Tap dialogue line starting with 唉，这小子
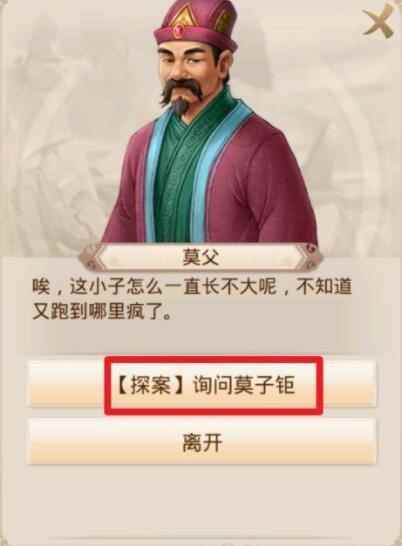Image resolution: width=402 pixels, height=546 pixels. point(192,288)
